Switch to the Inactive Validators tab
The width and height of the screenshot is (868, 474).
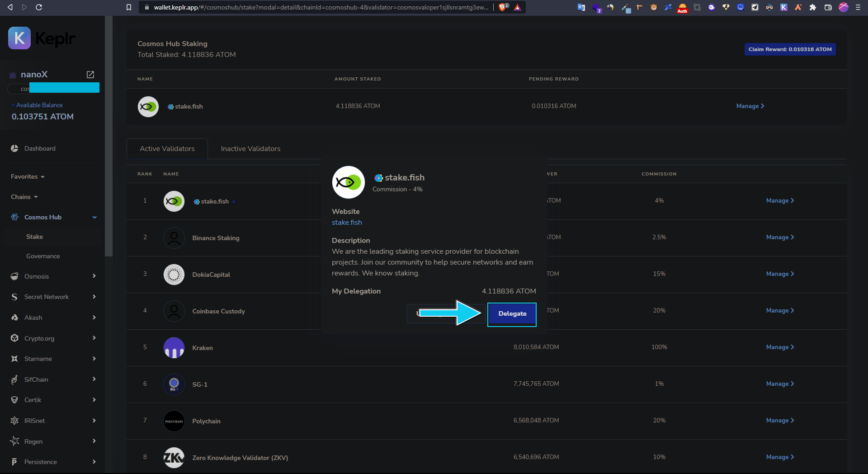click(x=250, y=149)
